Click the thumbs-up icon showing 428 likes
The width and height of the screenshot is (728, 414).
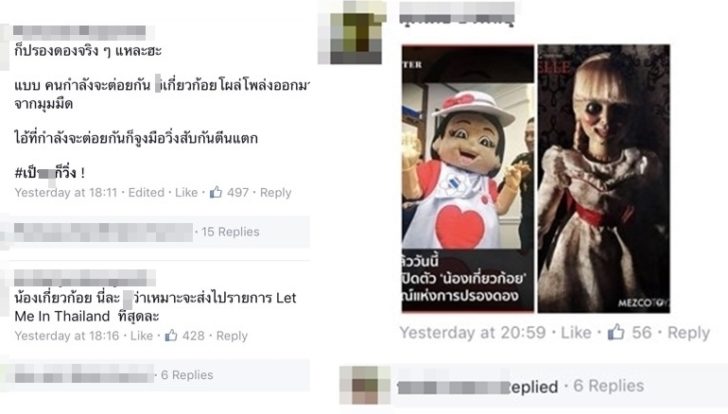(171, 335)
